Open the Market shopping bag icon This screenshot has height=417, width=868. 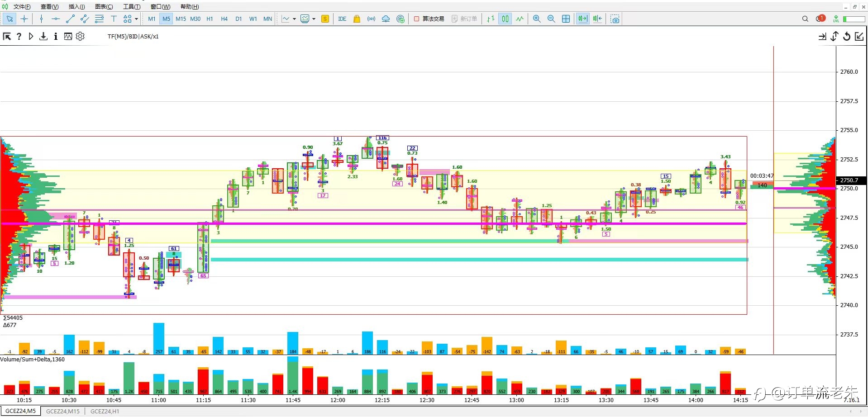click(x=357, y=19)
